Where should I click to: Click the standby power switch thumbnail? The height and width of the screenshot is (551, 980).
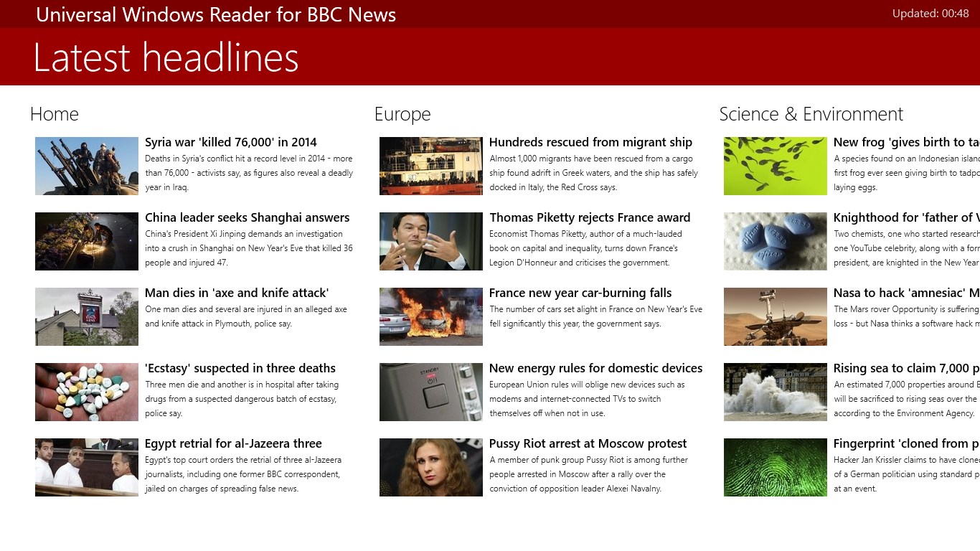click(430, 392)
